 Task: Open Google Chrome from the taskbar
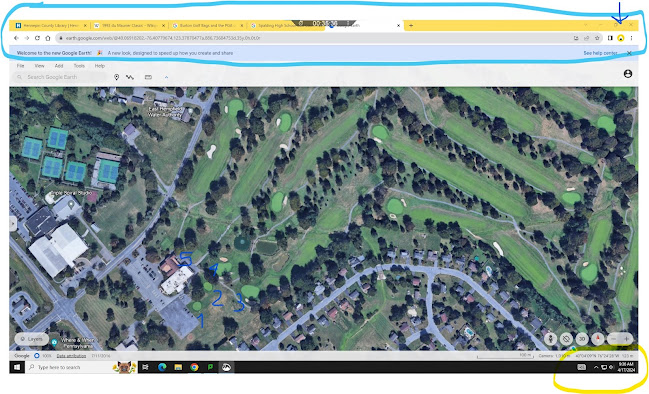click(194, 367)
